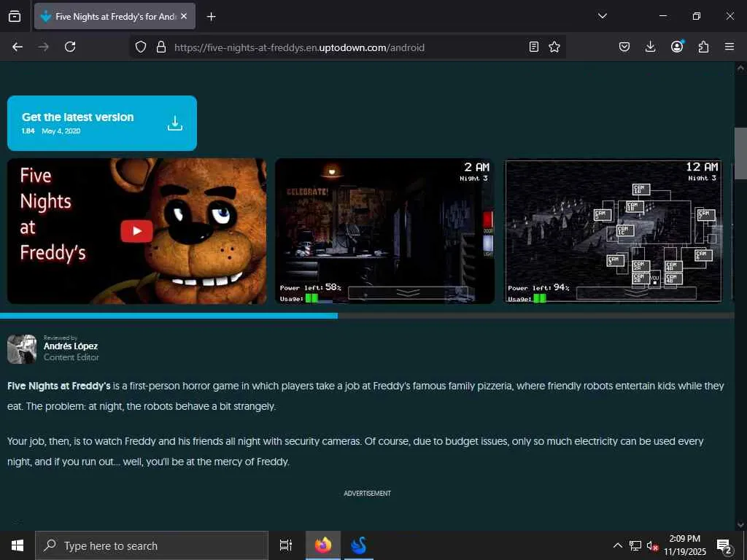Click the forward navigation arrow
Image resolution: width=747 pixels, height=560 pixels.
pos(44,47)
